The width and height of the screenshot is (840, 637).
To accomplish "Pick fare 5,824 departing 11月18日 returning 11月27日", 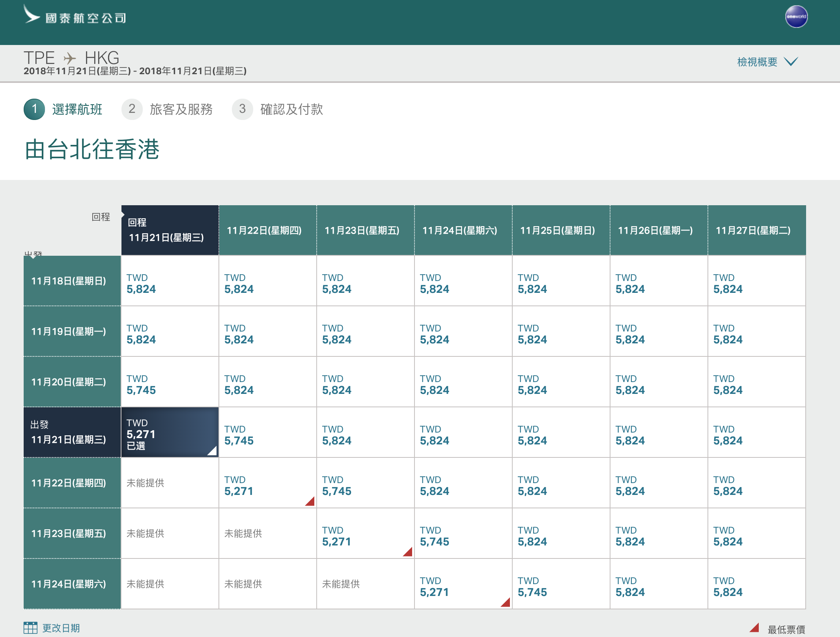I will (757, 281).
